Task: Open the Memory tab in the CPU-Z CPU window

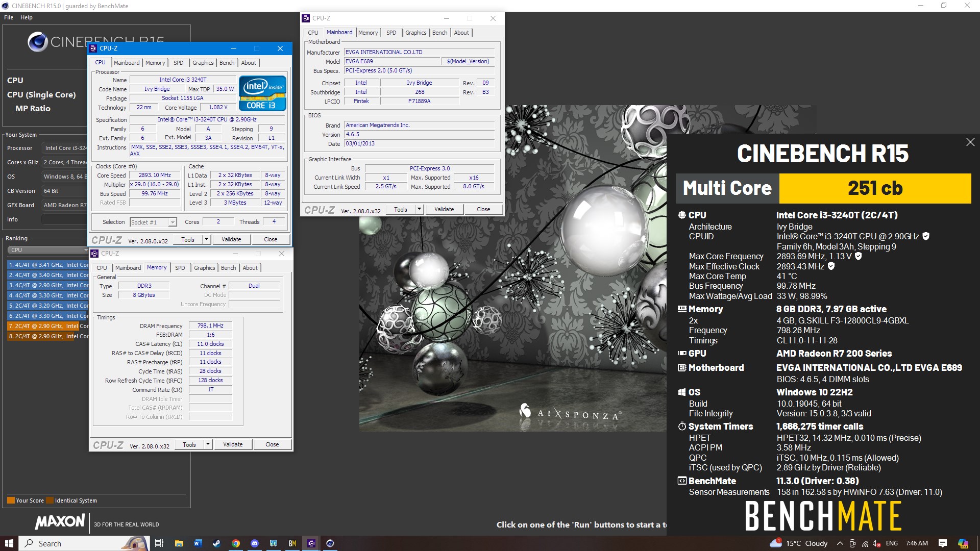Action: 155,63
